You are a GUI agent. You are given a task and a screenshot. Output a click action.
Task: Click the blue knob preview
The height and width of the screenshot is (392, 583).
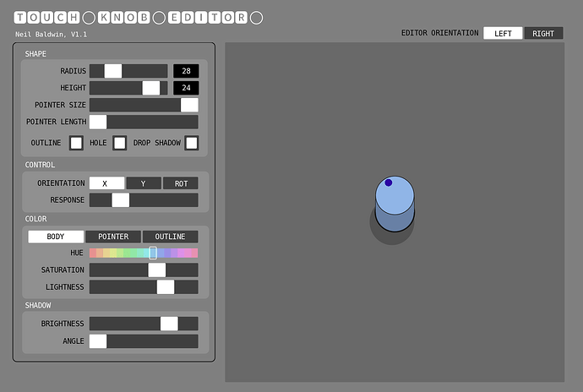tap(395, 204)
